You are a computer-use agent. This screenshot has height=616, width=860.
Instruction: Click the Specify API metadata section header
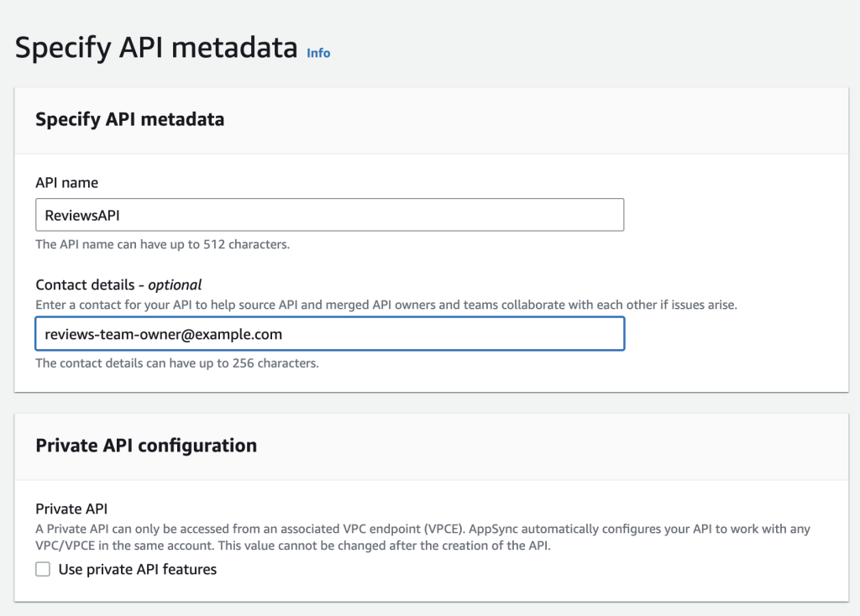coord(130,119)
